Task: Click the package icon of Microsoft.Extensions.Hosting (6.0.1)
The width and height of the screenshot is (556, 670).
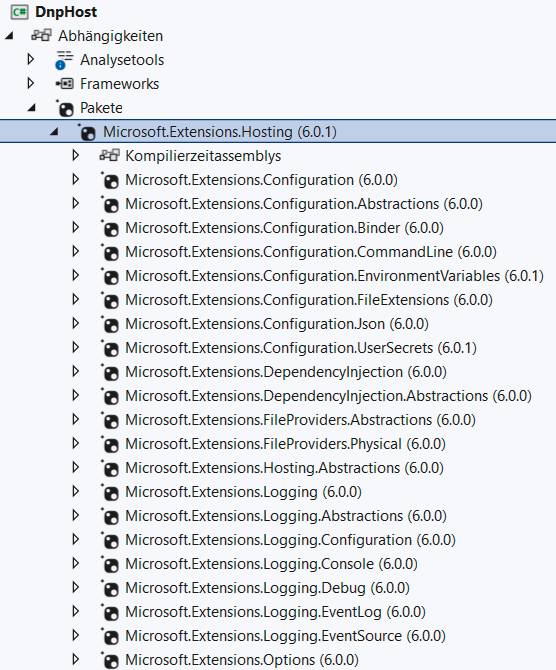Action: (x=87, y=132)
